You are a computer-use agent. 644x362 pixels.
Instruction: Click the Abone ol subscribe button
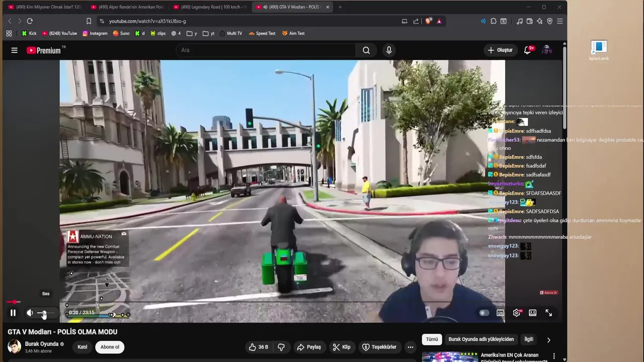point(110,347)
